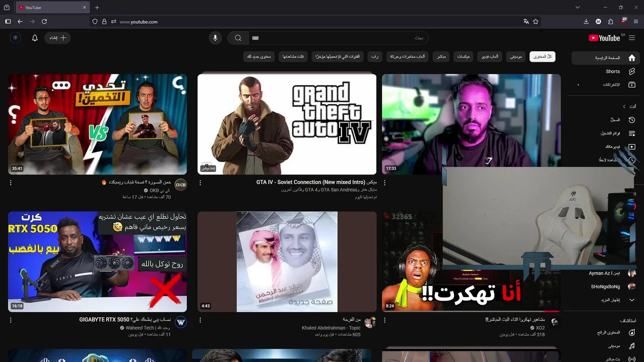The height and width of the screenshot is (362, 644).
Task: Toggle the browser sidebar button
Action: pyautogui.click(x=8, y=22)
